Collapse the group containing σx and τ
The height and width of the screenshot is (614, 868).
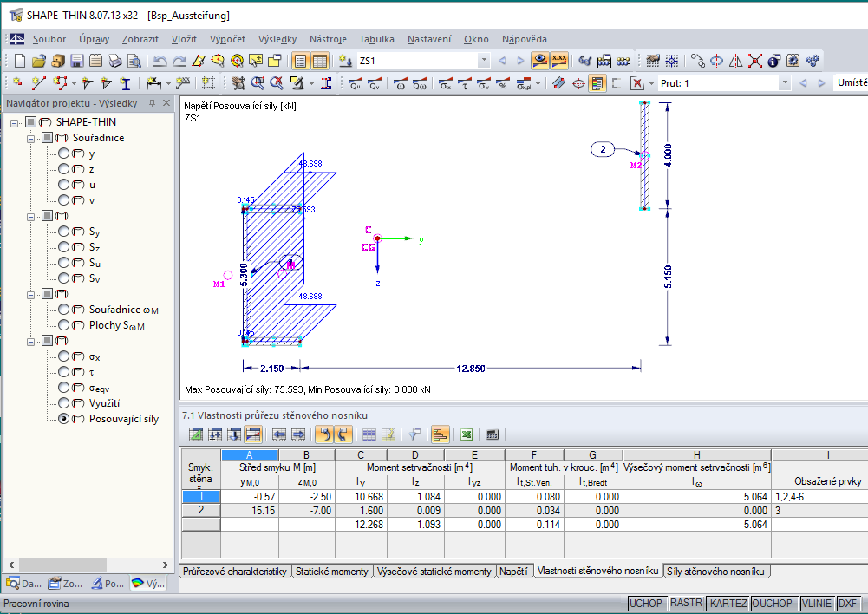point(31,341)
